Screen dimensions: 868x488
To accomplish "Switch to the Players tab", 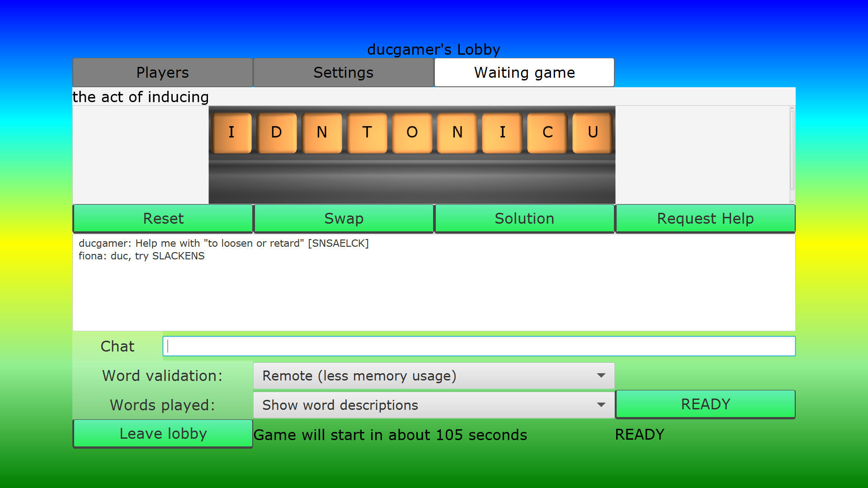I will [163, 72].
